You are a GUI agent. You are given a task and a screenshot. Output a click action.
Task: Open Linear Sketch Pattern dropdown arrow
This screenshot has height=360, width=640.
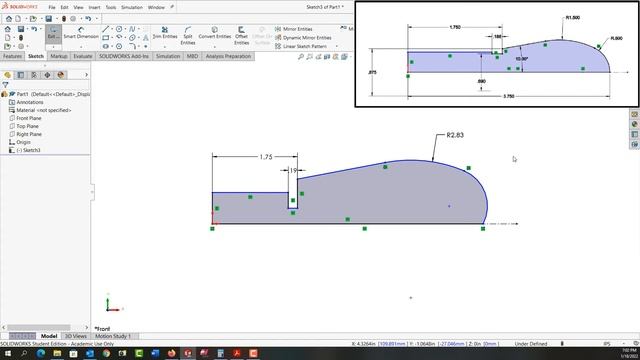pos(337,46)
